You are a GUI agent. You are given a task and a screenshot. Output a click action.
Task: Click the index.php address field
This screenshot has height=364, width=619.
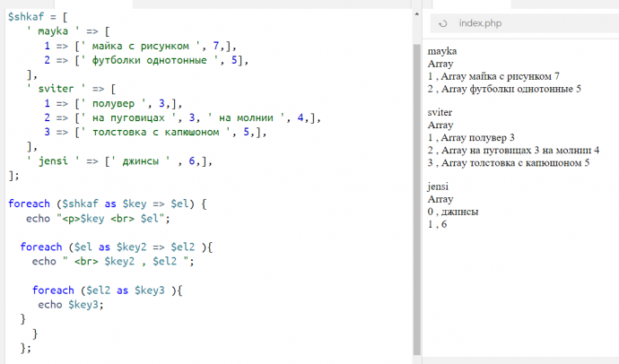coord(525,23)
